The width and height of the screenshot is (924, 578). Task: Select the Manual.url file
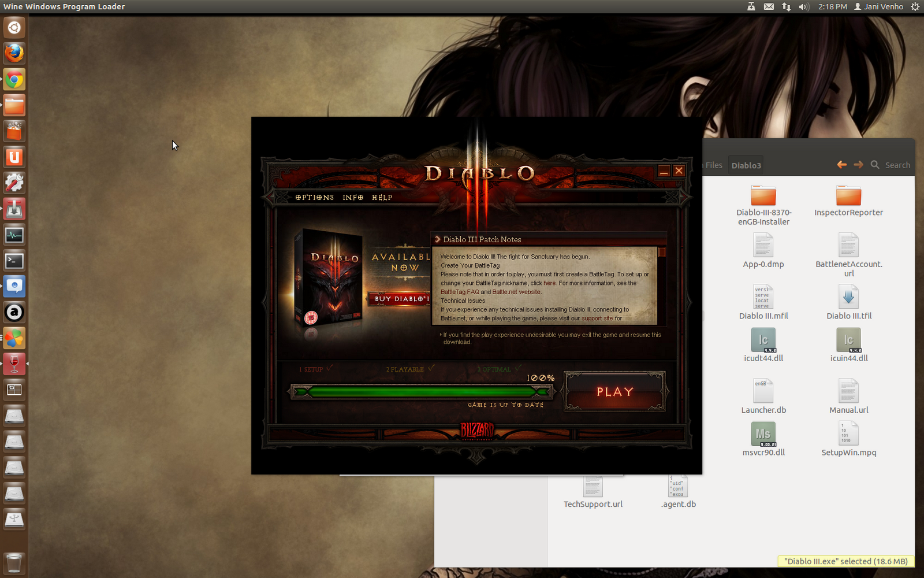click(848, 397)
